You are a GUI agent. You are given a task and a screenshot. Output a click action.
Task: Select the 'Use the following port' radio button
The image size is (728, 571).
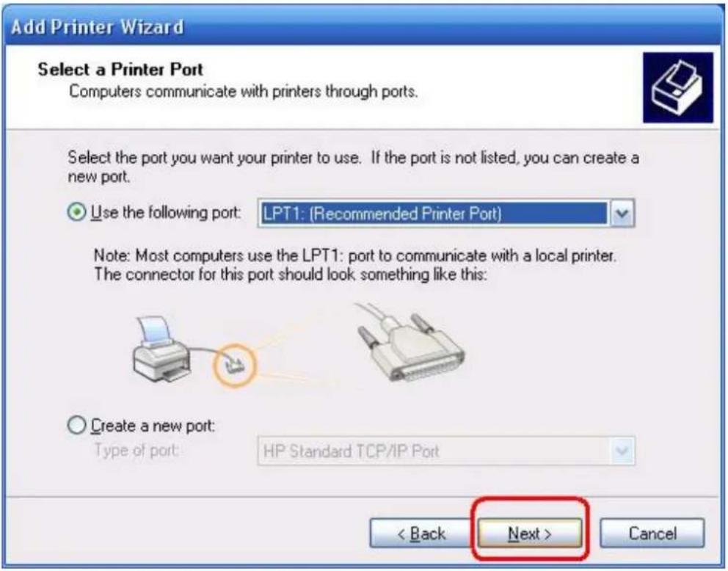[x=76, y=213]
